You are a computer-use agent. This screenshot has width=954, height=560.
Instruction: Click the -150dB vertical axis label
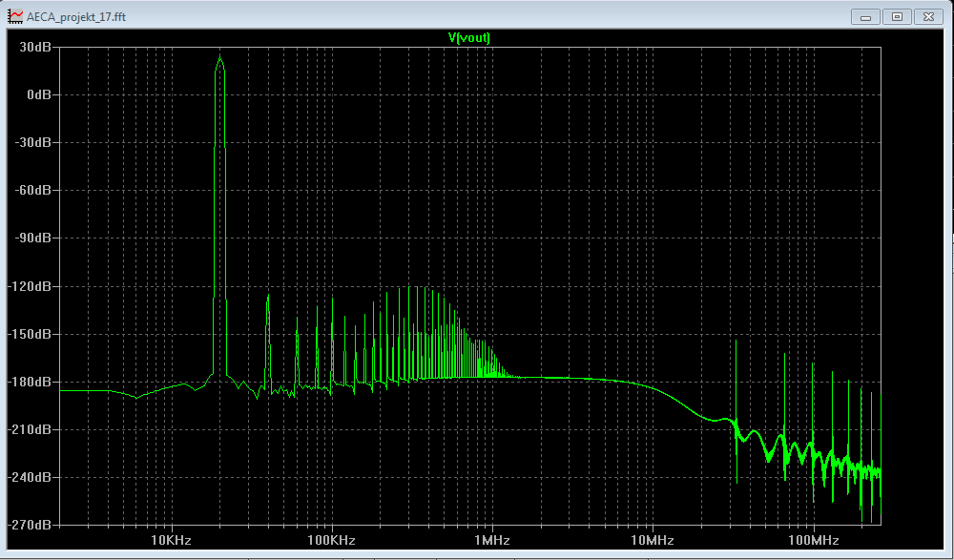(x=30, y=334)
